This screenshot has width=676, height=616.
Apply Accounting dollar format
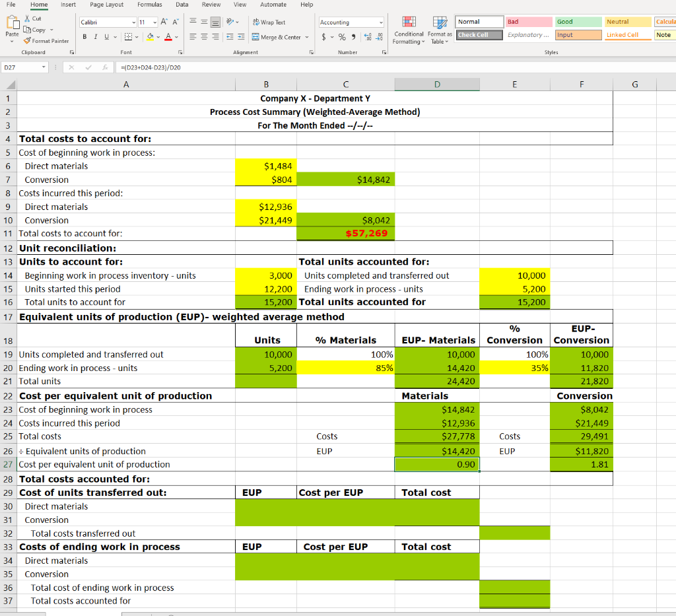323,37
